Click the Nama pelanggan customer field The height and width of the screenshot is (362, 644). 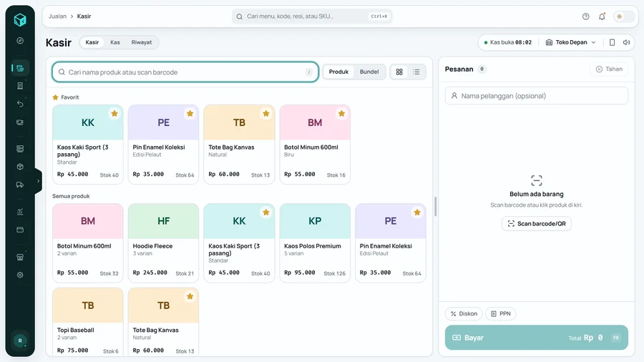tap(537, 96)
